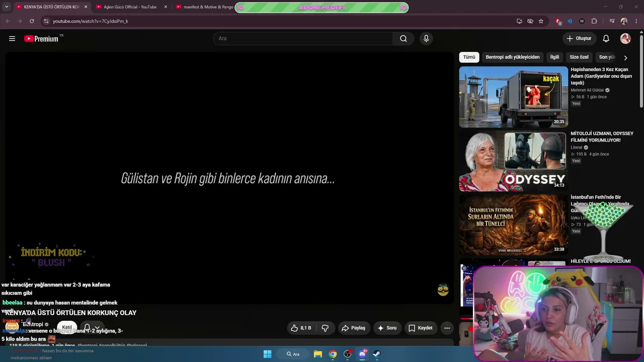Viewport: 644px width, 362px height.
Task: Open Hapishaneden 3 Kez Kaçan Adam thumbnail
Action: point(513,97)
